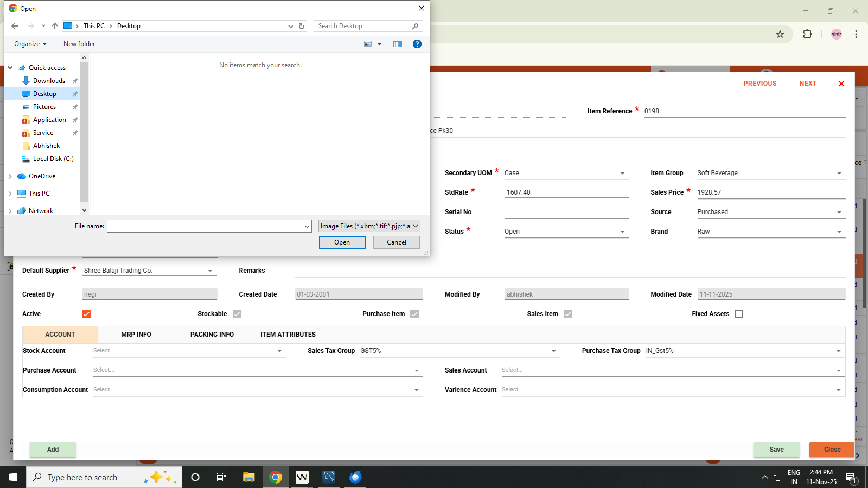Show the preview pane icon
868x488 pixels.
[x=398, y=44]
